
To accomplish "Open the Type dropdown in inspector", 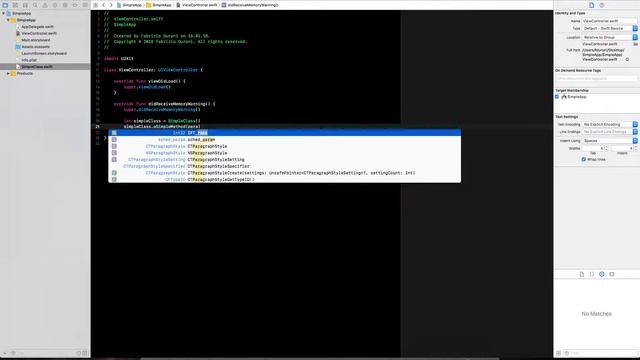I will [x=610, y=28].
